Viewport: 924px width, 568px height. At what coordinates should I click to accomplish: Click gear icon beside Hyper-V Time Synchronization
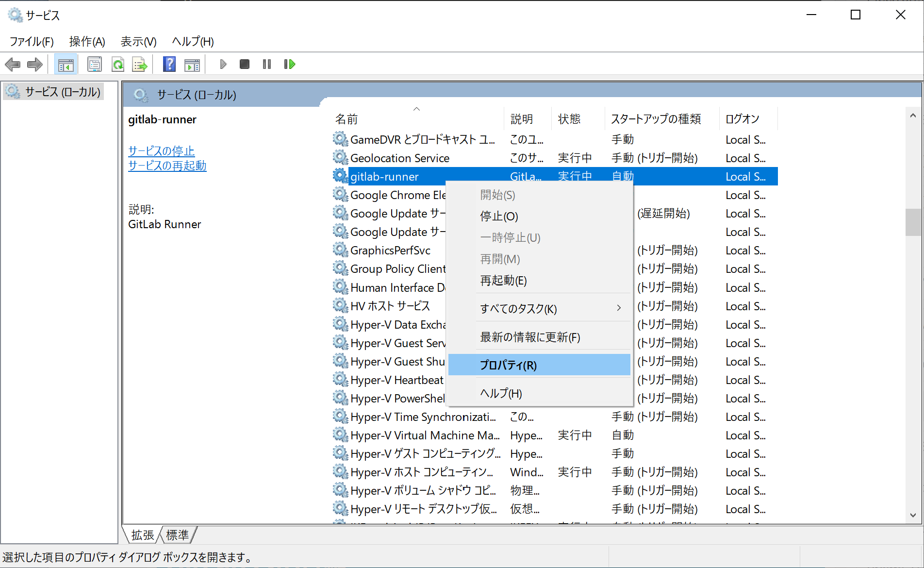point(341,417)
